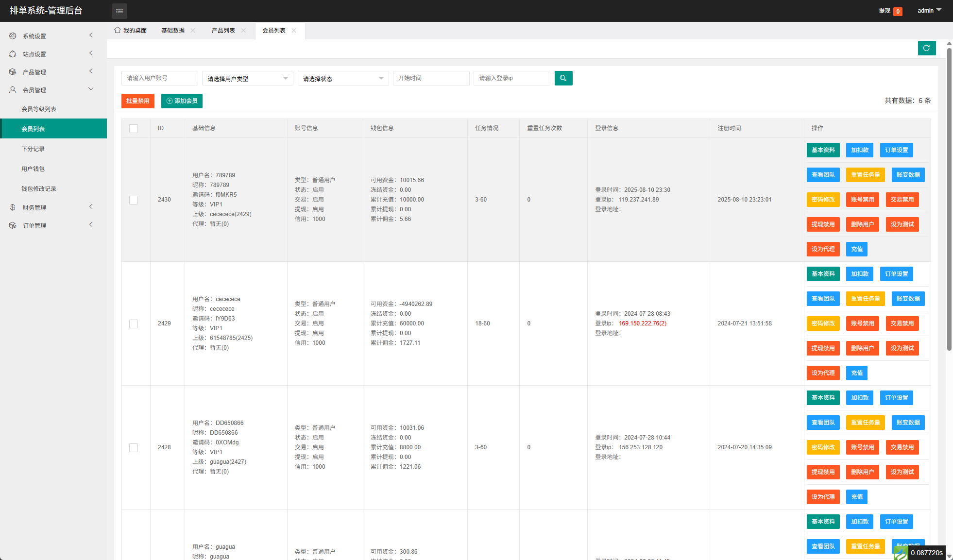Click the 添加会员 button

pos(182,101)
